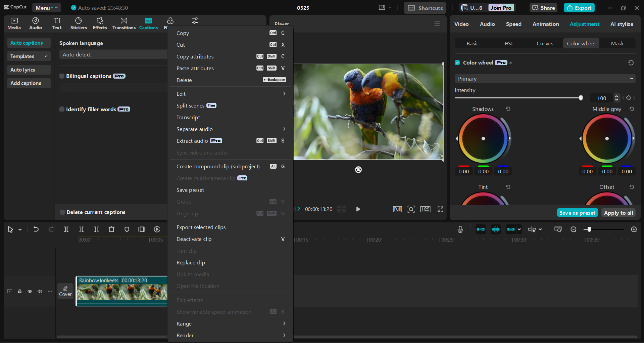Switch to the Curves tab
This screenshot has width=644, height=343.
(544, 43)
